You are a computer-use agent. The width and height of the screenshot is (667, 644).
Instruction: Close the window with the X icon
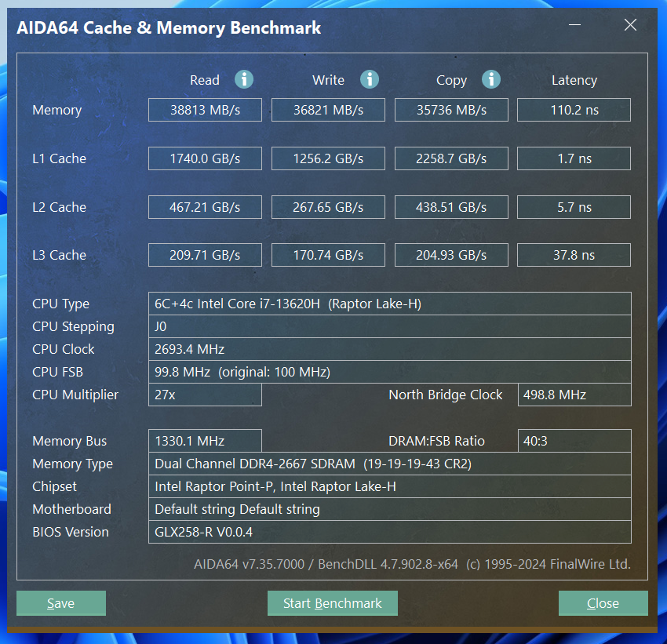pos(630,24)
